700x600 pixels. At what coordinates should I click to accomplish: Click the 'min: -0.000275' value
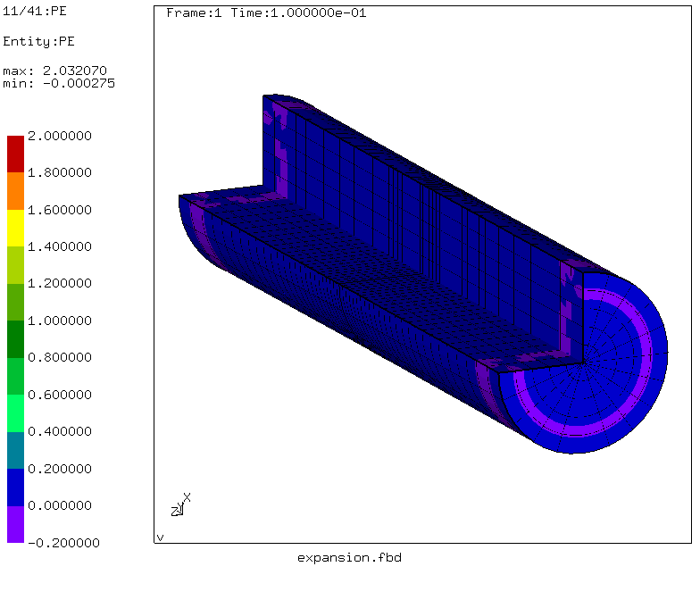point(59,84)
